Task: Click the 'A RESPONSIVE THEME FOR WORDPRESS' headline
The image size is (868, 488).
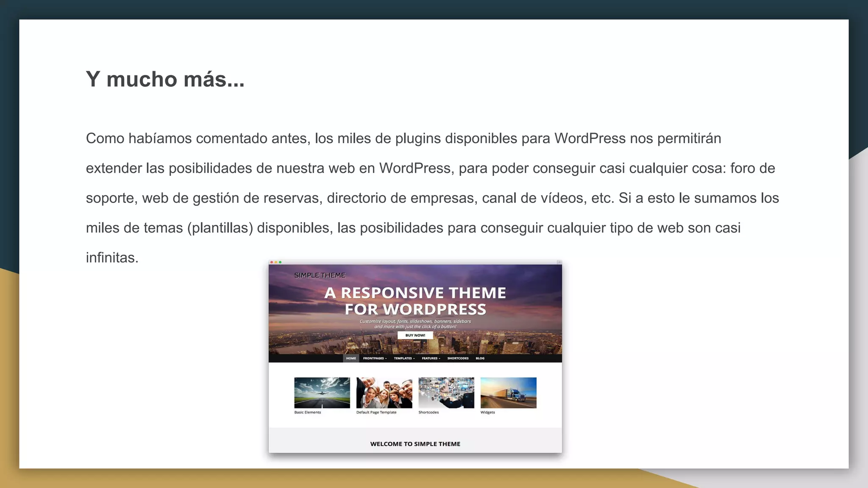Action: point(415,301)
